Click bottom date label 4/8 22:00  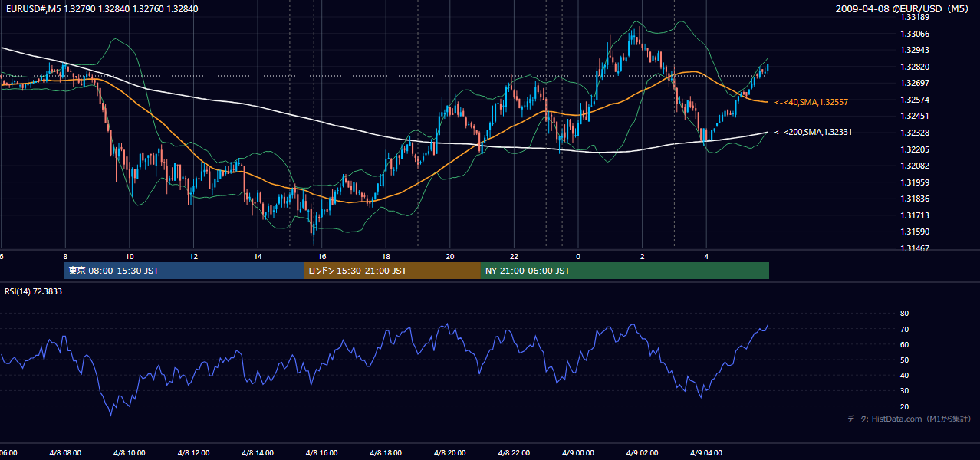515,452
